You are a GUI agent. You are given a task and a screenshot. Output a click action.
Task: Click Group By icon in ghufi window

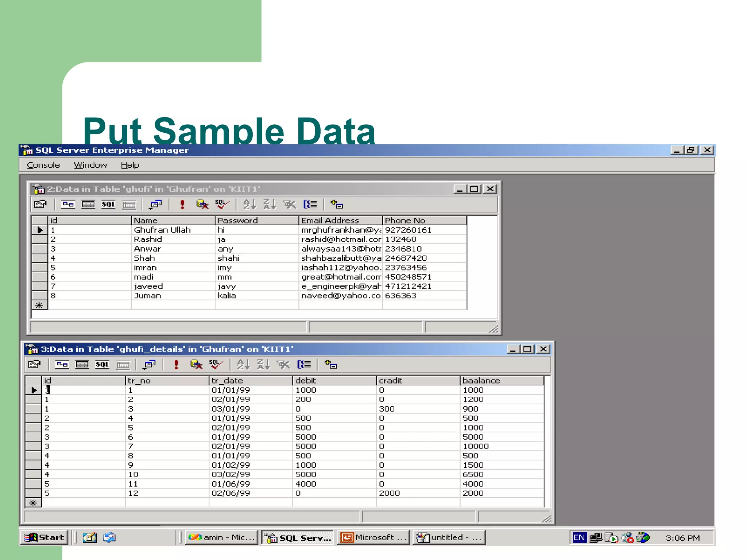pos(310,204)
